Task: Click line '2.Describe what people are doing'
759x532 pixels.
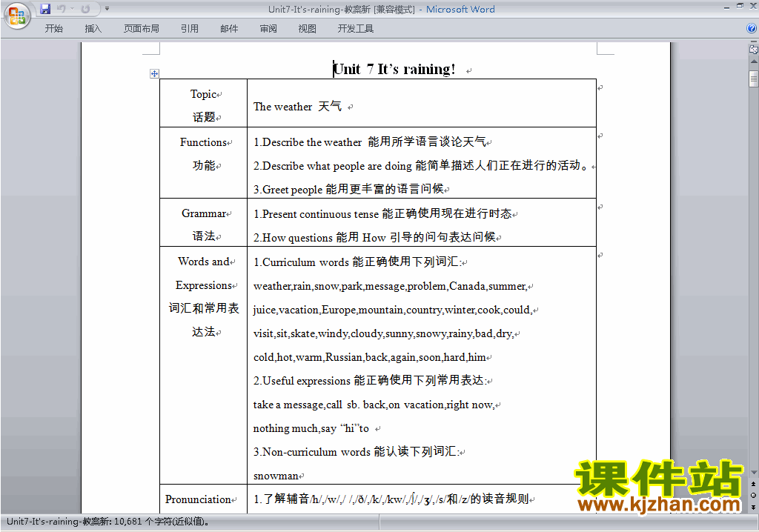Action: [421, 165]
